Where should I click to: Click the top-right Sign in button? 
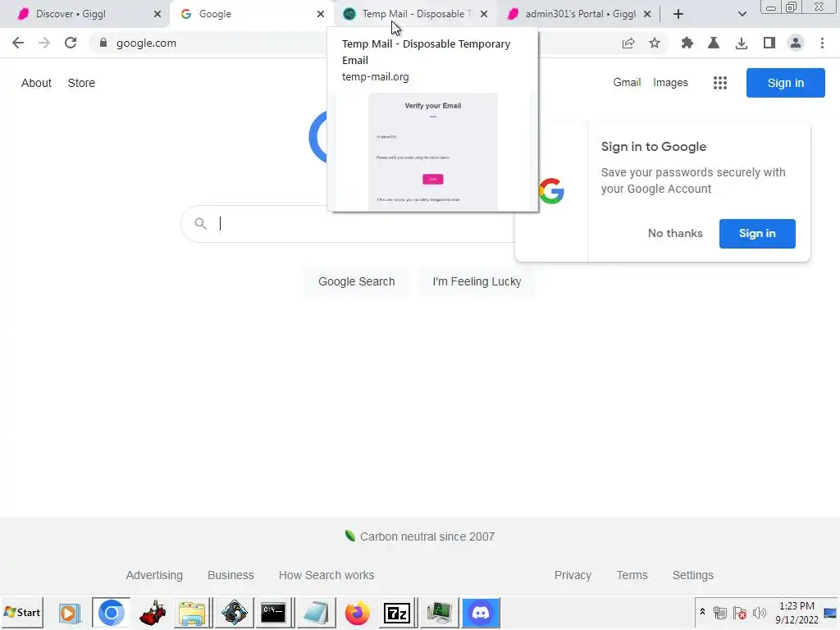pyautogui.click(x=785, y=83)
